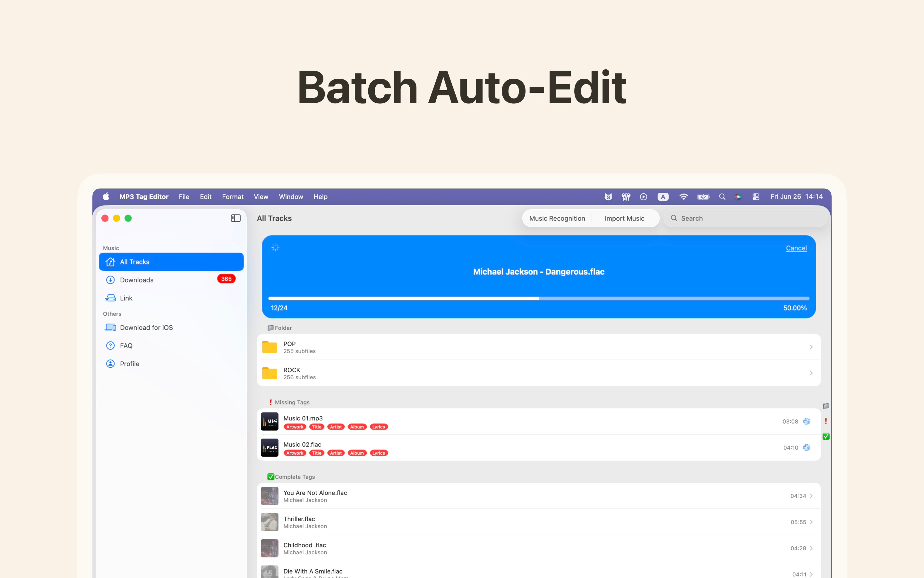Open the Edit menu

(x=205, y=197)
